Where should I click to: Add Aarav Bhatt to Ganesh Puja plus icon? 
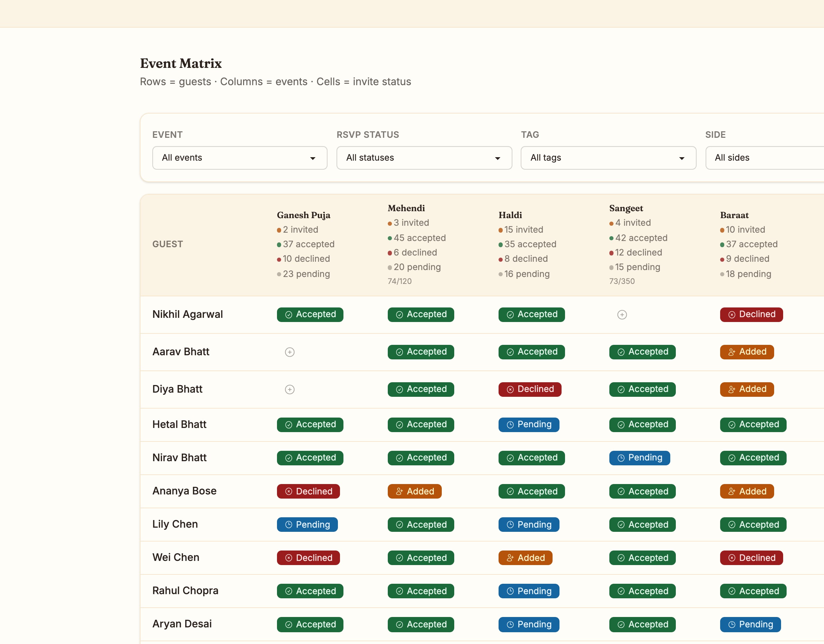pos(289,352)
